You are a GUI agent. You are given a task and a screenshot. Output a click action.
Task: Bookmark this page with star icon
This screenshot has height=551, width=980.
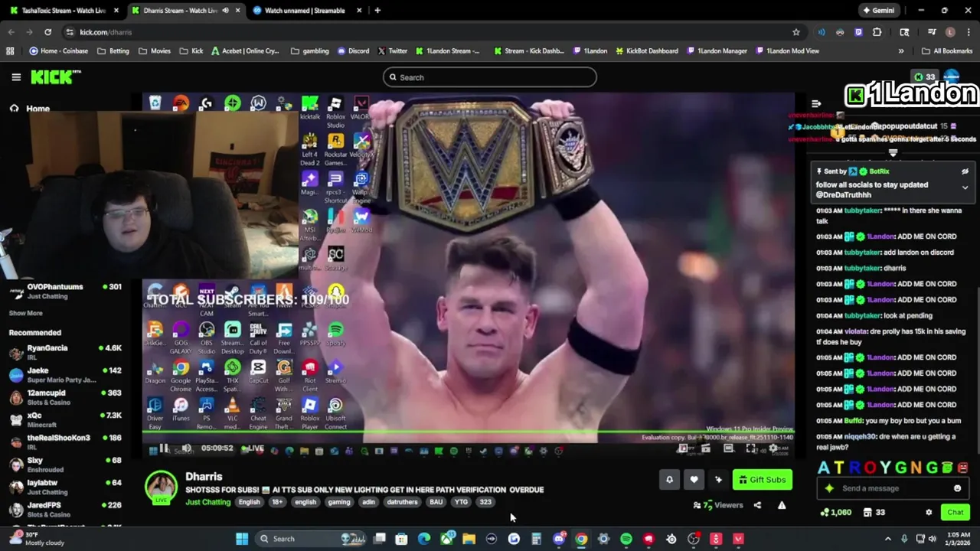pyautogui.click(x=796, y=32)
